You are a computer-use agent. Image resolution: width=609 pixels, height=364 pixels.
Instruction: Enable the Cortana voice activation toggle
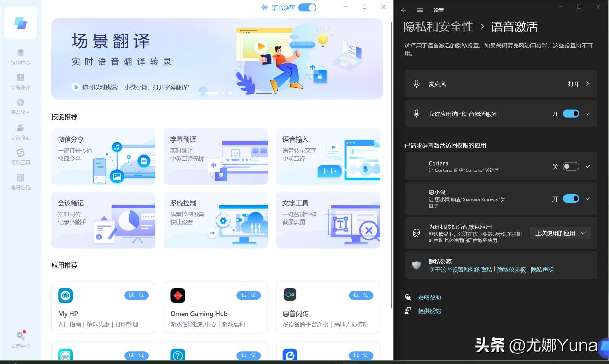point(570,166)
